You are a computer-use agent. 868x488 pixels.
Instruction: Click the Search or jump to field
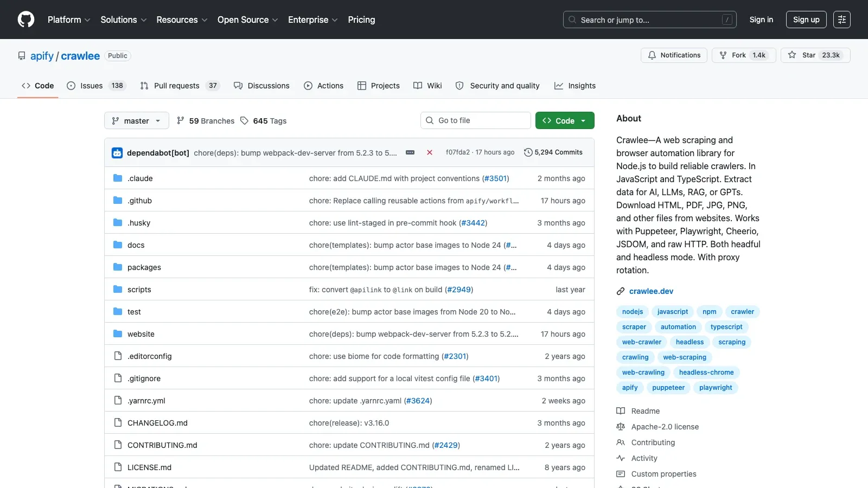pos(650,20)
